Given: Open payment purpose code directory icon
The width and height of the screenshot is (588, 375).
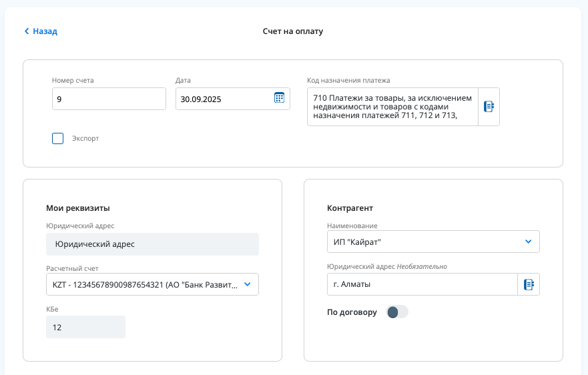Looking at the screenshot, I should (x=489, y=106).
